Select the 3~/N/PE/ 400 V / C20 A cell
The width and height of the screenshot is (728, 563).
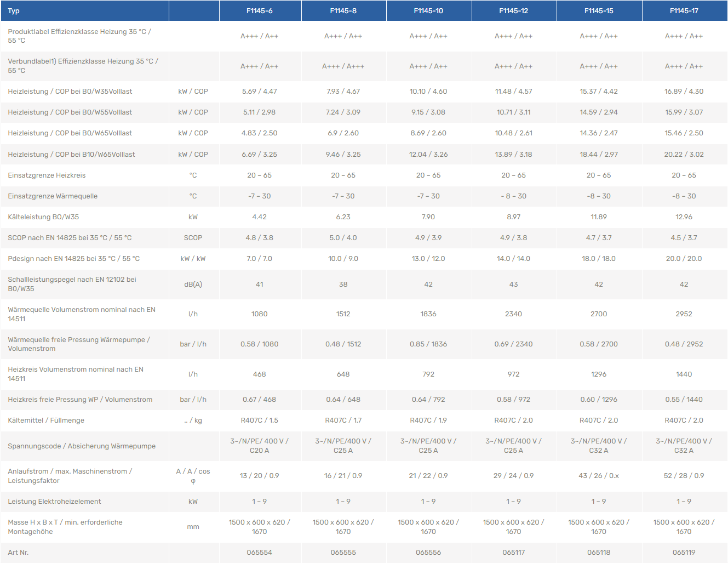pos(260,446)
